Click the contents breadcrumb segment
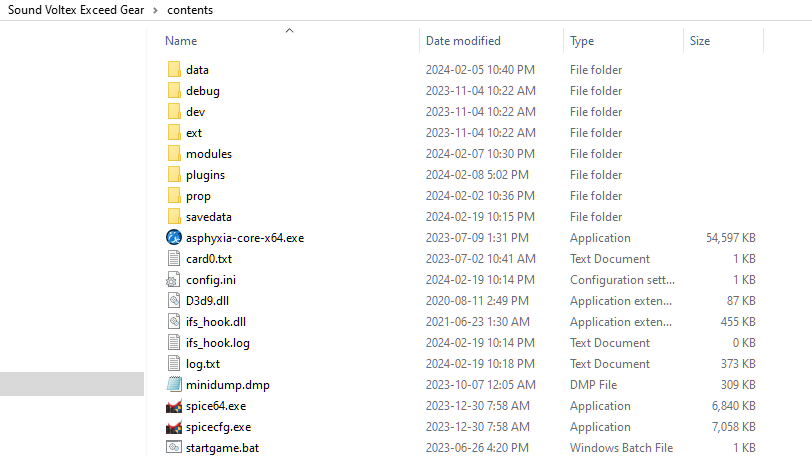 coord(189,10)
